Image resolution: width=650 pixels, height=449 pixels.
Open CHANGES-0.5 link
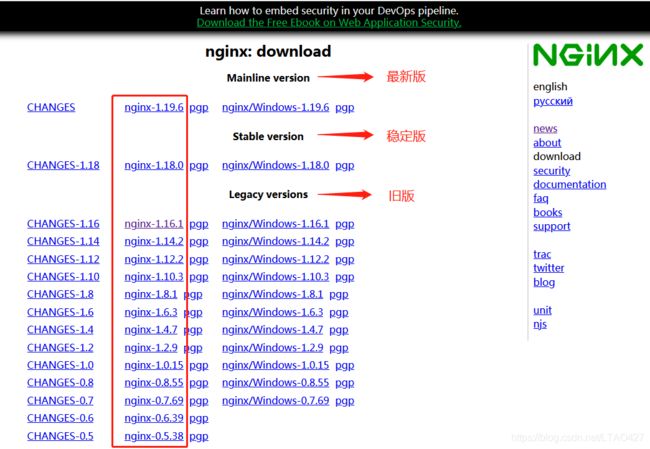(x=60, y=436)
